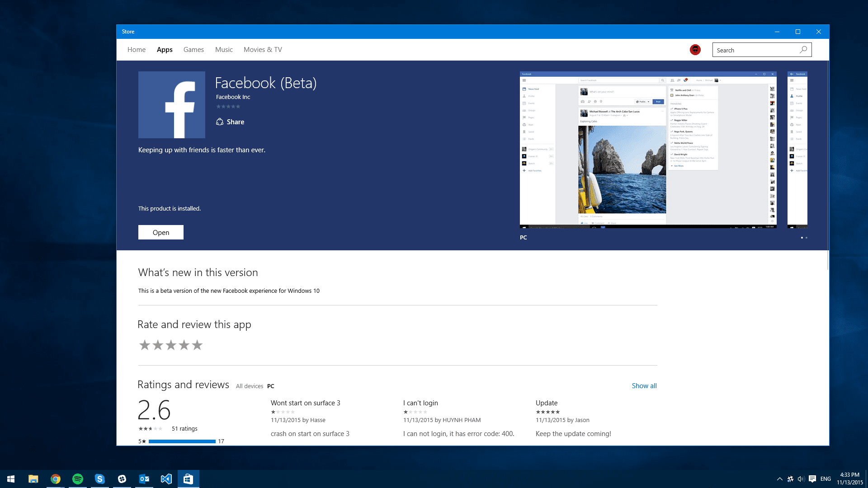
Task: Click the Outlook icon in taskbar
Action: click(144, 479)
